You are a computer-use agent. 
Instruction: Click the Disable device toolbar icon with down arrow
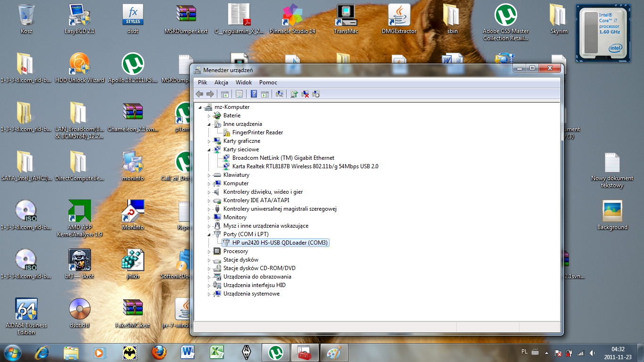pos(316,94)
